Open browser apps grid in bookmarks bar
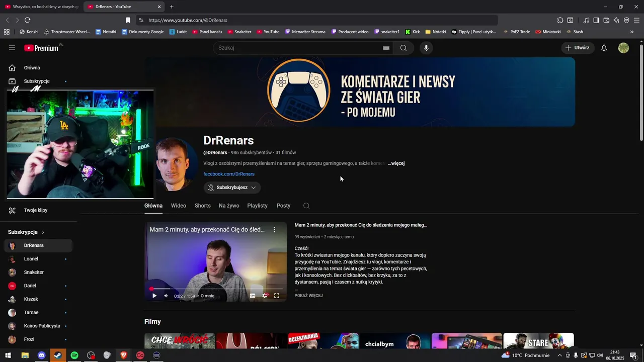This screenshot has width=644, height=362. [7, 32]
